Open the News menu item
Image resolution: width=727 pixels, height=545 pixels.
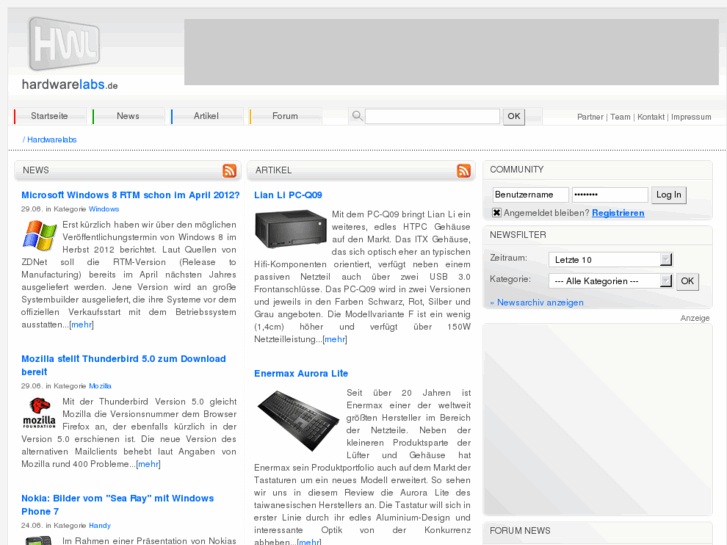click(128, 116)
